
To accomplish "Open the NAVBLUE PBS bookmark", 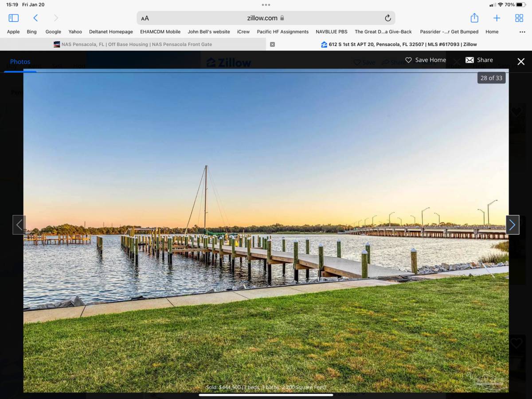I will point(331,32).
